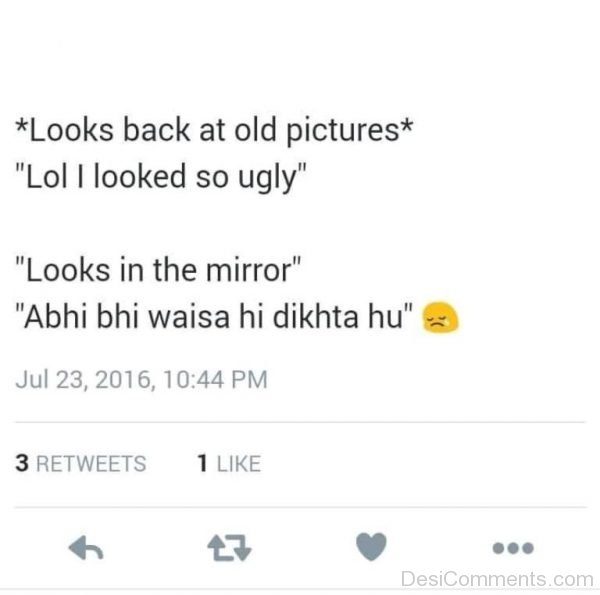Image resolution: width=600 pixels, height=595 pixels.
Task: Retweet this tweet using the retweet icon
Action: (x=229, y=548)
